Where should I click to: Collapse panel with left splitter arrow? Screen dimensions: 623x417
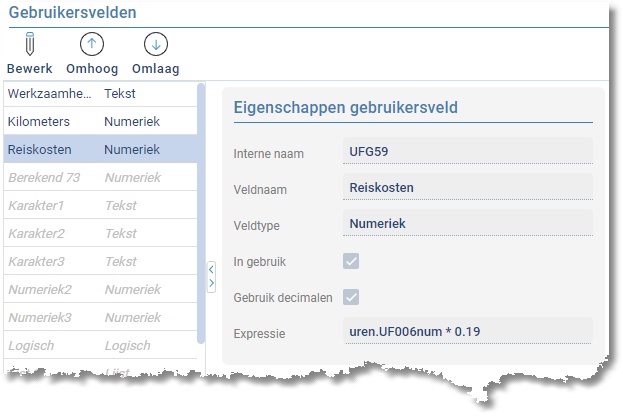coord(211,269)
